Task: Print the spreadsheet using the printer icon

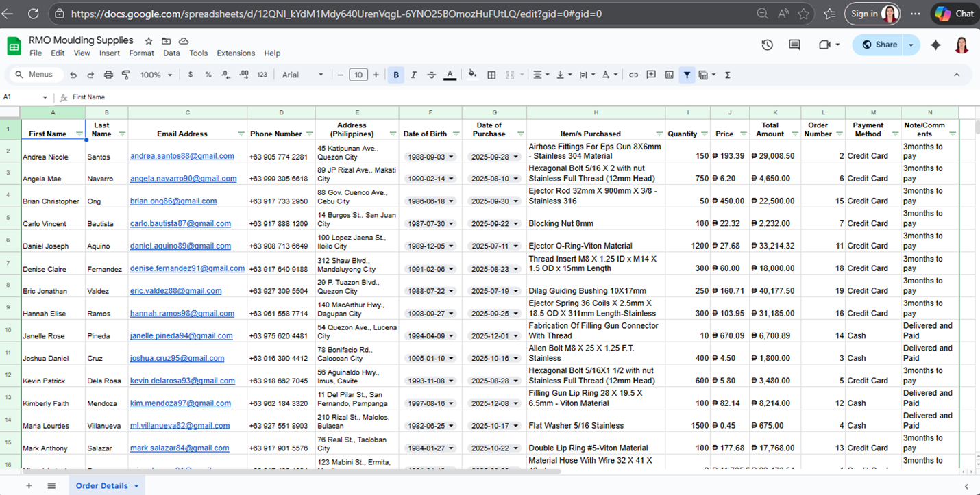Action: pyautogui.click(x=108, y=75)
